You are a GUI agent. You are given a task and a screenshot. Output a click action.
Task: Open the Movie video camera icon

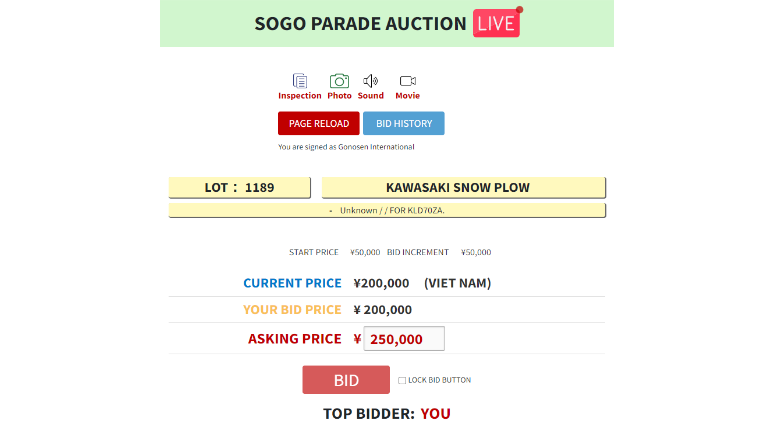(x=407, y=81)
